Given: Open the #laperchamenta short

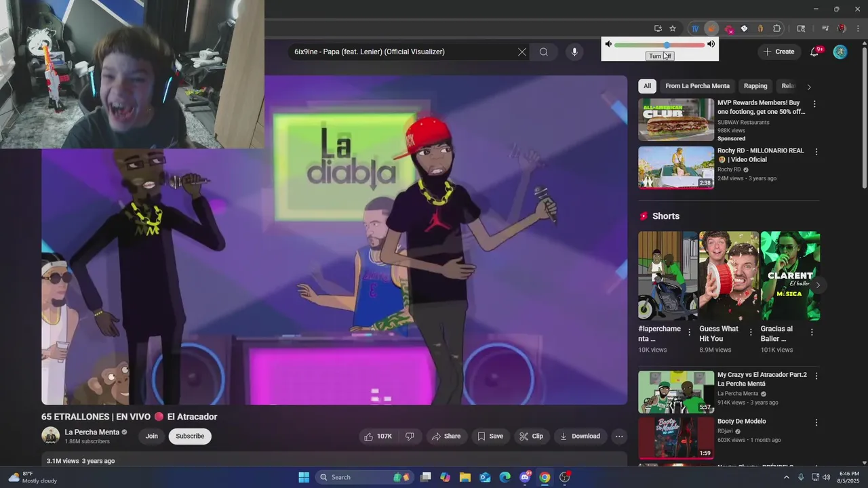Looking at the screenshot, I should click(x=667, y=276).
